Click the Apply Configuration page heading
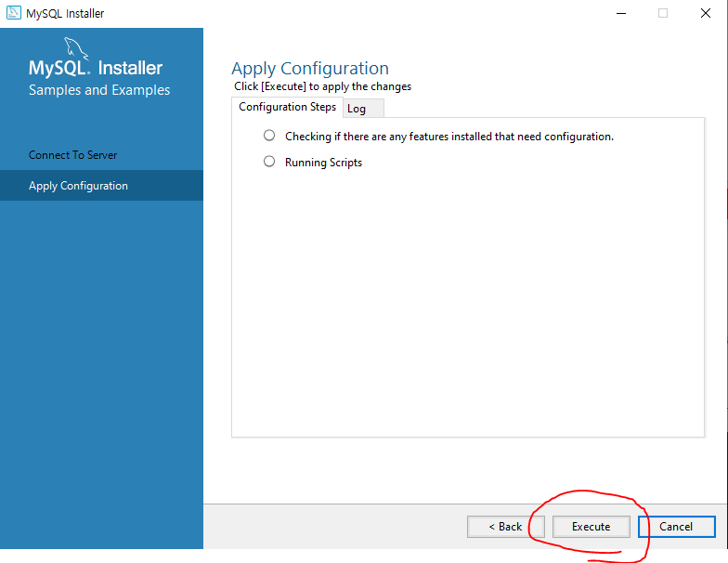The width and height of the screenshot is (728, 563). 310,69
